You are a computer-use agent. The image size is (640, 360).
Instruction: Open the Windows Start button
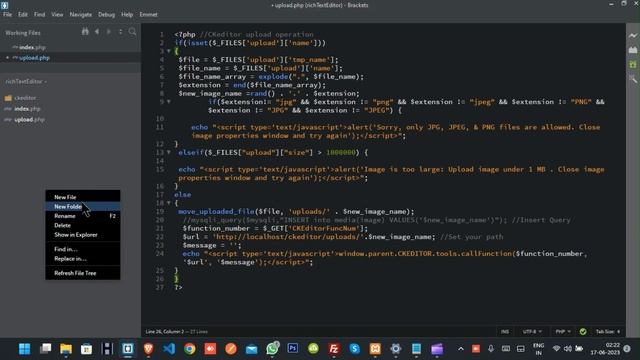tap(24, 349)
